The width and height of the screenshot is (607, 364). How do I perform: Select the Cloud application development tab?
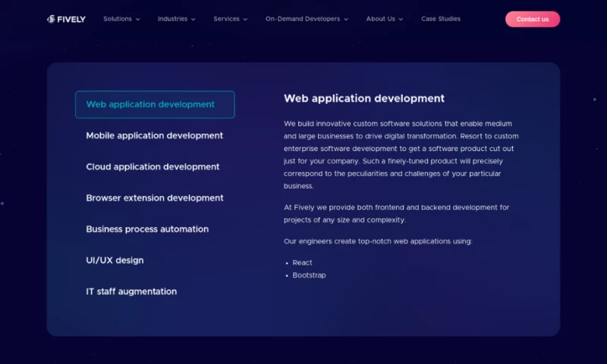point(153,167)
